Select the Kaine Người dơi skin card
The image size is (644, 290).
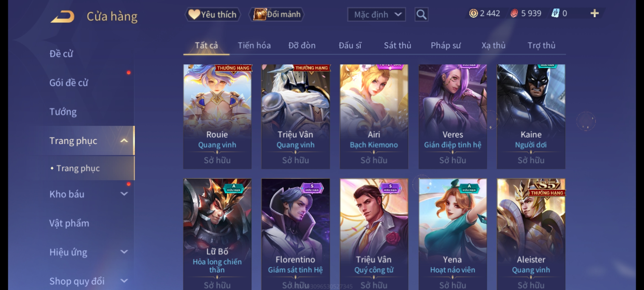point(531,117)
